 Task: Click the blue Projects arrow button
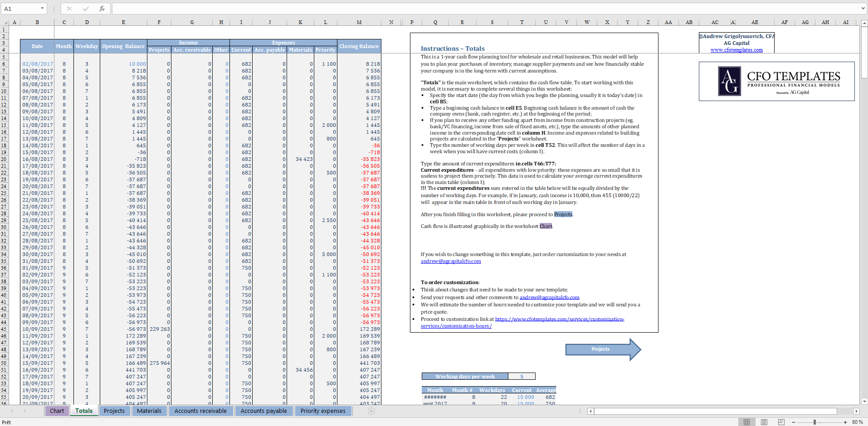(x=603, y=349)
